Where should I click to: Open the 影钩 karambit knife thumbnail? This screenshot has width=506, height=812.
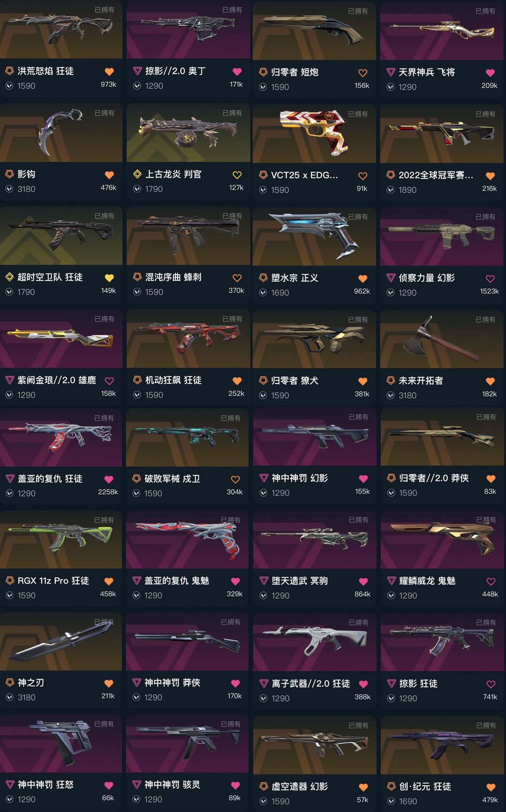click(61, 133)
